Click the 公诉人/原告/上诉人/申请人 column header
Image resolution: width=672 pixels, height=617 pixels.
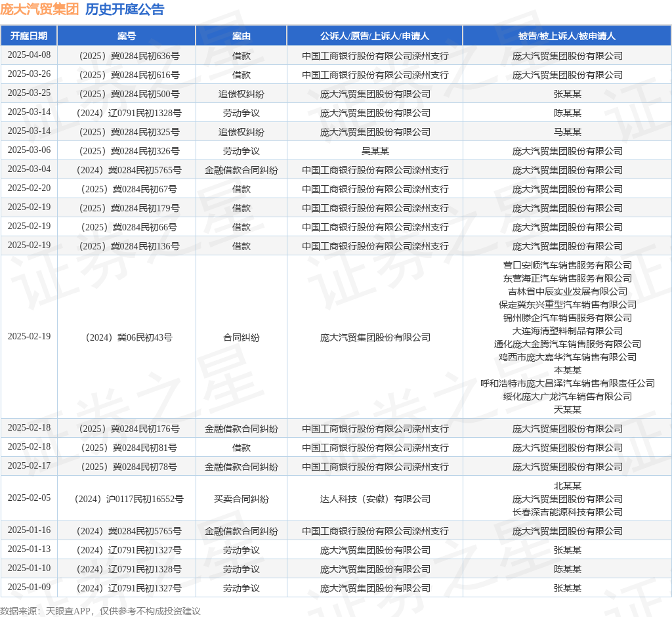tap(375, 36)
